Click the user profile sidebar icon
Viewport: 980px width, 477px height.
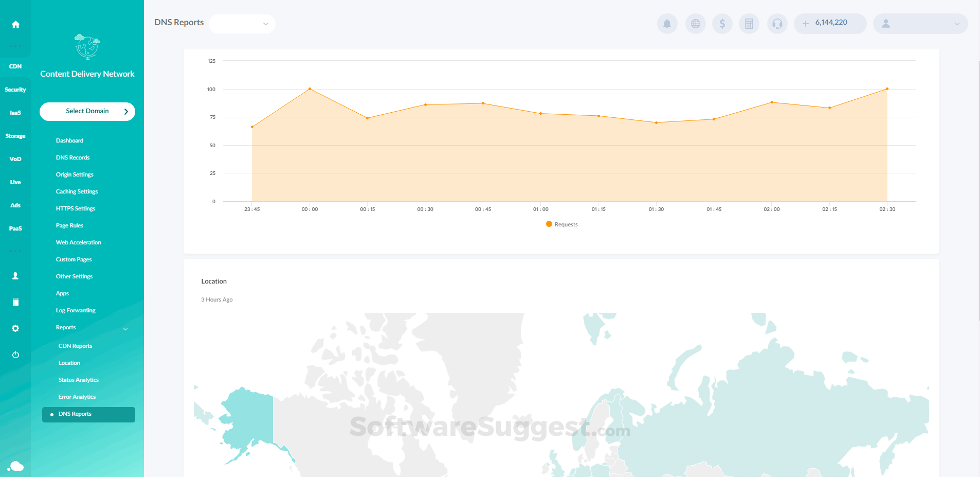[x=15, y=276]
